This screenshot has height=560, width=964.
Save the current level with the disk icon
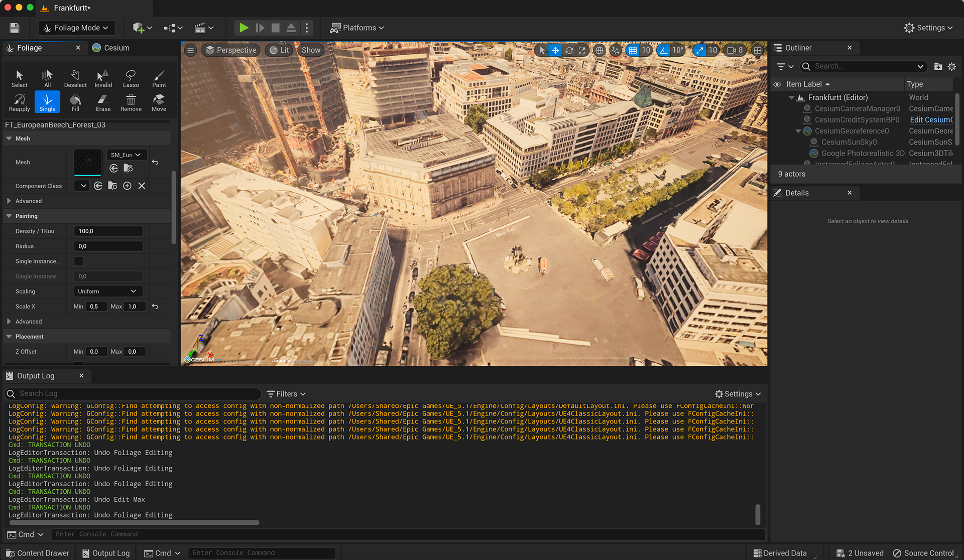point(15,28)
